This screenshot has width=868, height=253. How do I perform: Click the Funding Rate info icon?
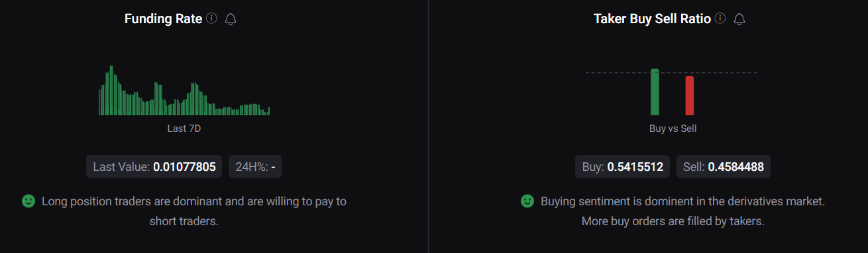click(x=211, y=19)
